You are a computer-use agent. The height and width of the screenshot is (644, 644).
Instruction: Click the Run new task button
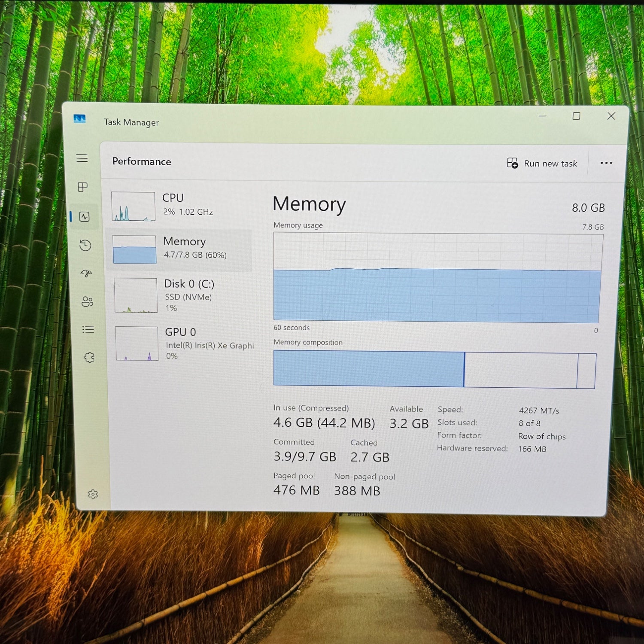[542, 164]
